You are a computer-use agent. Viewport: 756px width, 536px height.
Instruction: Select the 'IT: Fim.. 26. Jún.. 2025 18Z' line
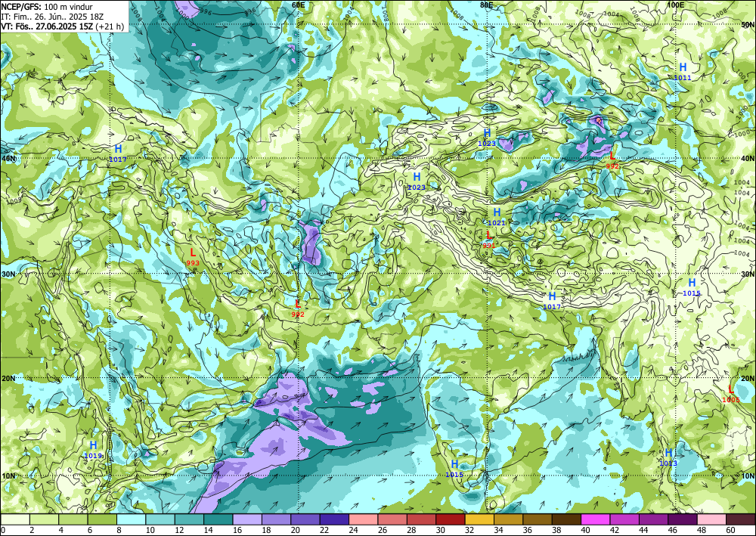pyautogui.click(x=53, y=17)
